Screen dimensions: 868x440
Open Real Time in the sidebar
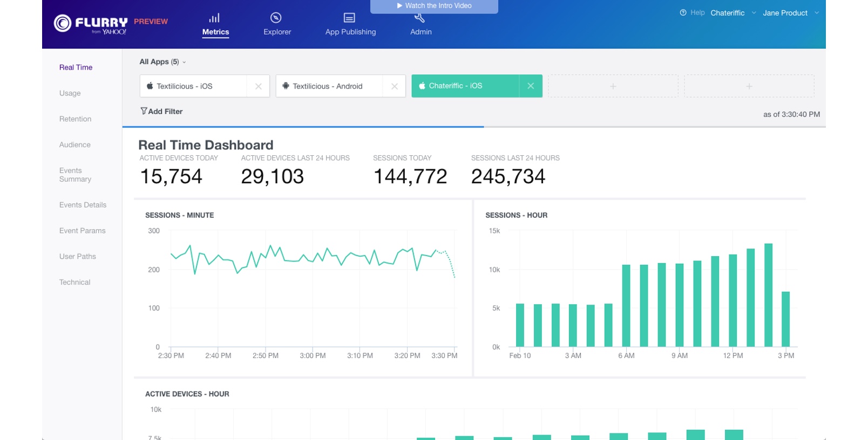pyautogui.click(x=76, y=67)
